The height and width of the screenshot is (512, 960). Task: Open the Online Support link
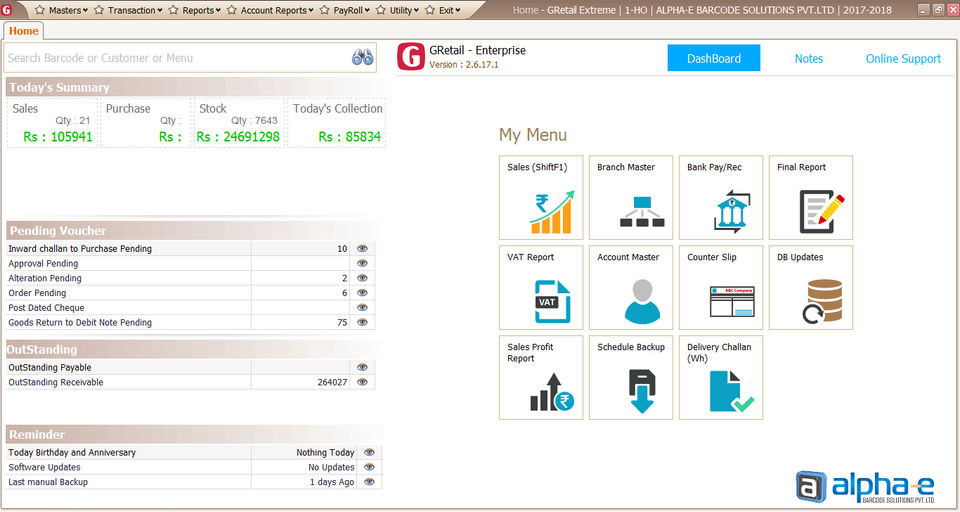click(x=903, y=59)
